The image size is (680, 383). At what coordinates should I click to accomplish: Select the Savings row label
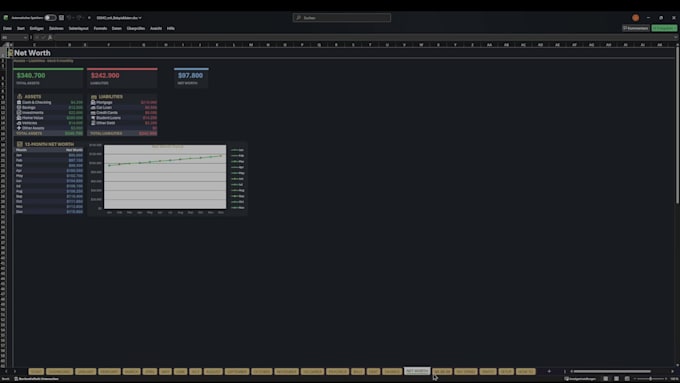[x=29, y=108]
